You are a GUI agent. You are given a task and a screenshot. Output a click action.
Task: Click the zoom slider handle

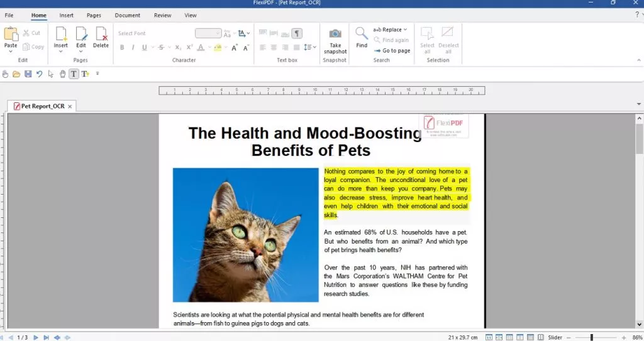591,337
